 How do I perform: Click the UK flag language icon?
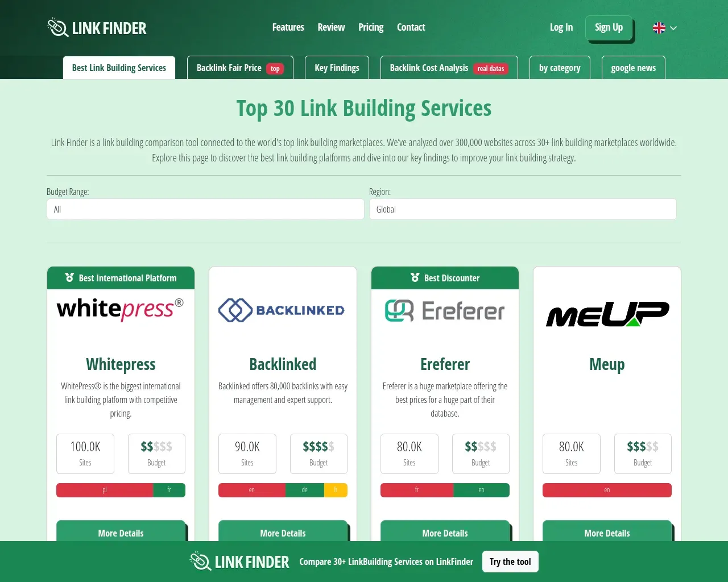659,28
